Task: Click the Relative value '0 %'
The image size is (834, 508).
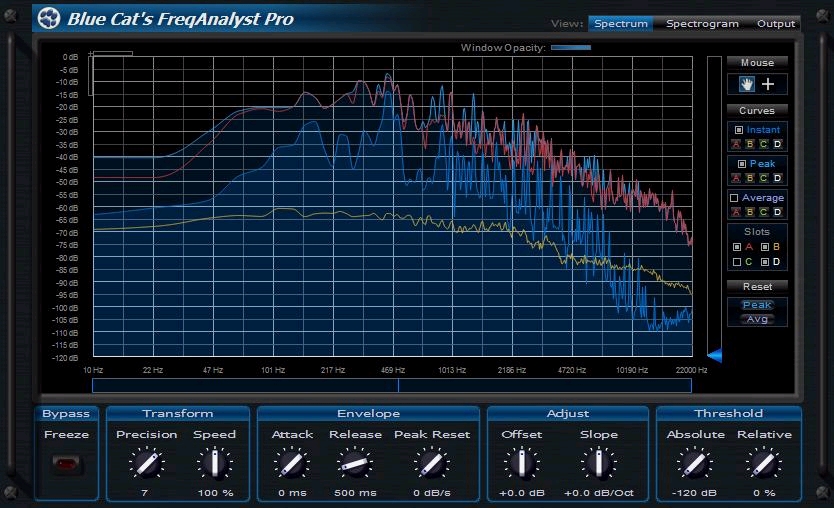Action: [x=764, y=493]
